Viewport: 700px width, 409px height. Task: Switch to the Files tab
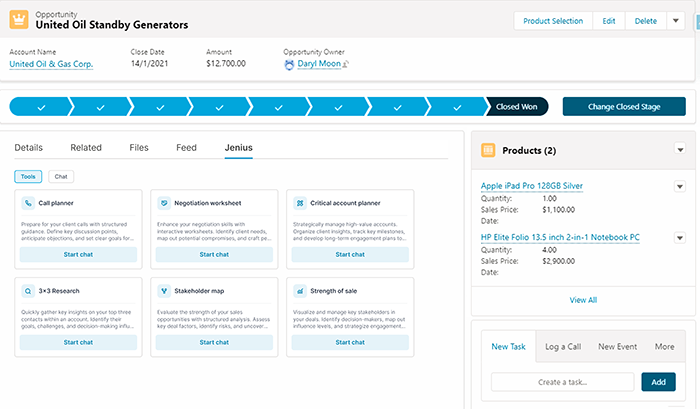click(139, 147)
